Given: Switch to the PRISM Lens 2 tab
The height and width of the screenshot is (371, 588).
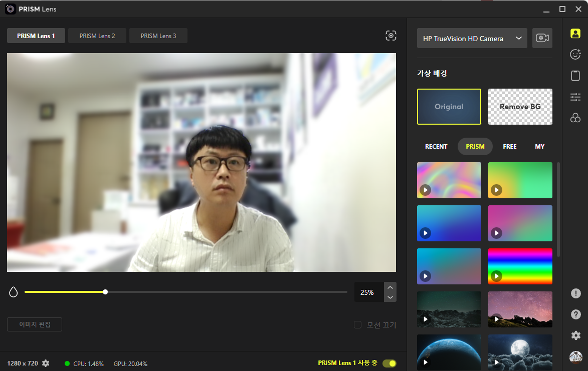Looking at the screenshot, I should point(97,36).
